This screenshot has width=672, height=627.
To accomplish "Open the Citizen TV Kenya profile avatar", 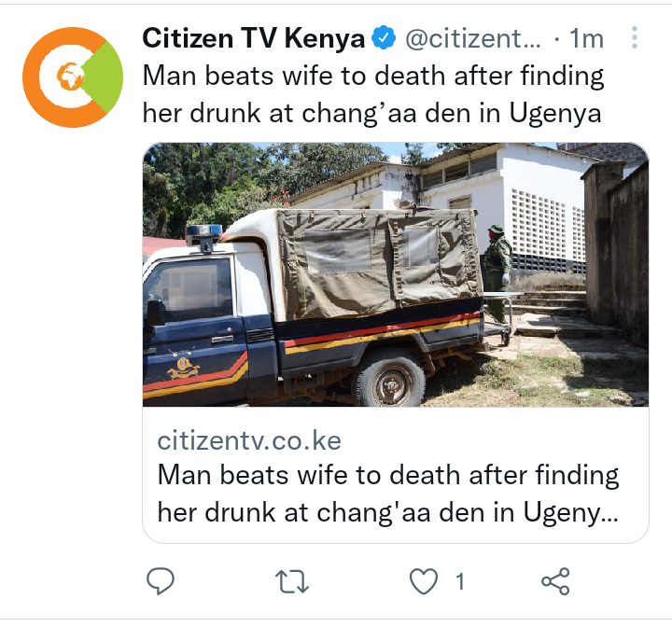I will (73, 77).
